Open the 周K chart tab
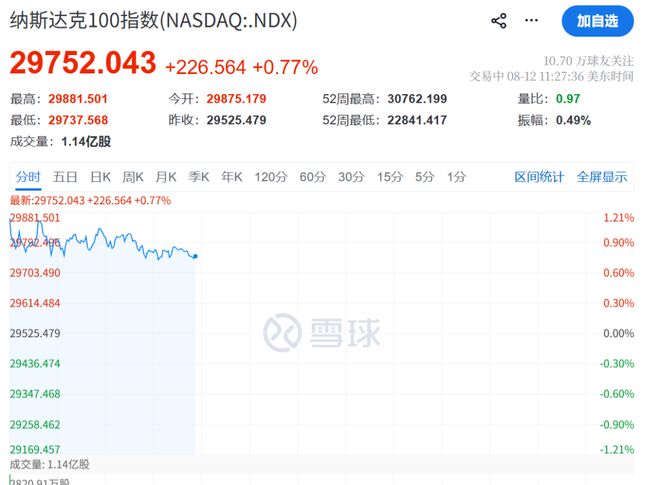This screenshot has height=485, width=660. 133,177
